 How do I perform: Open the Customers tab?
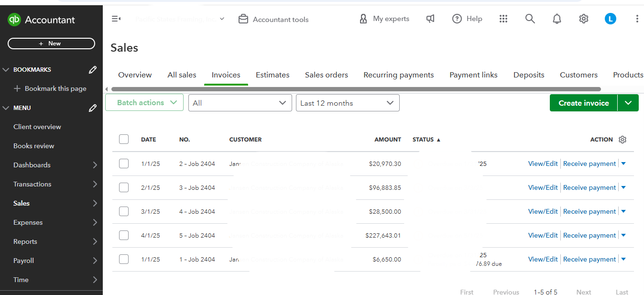(579, 75)
